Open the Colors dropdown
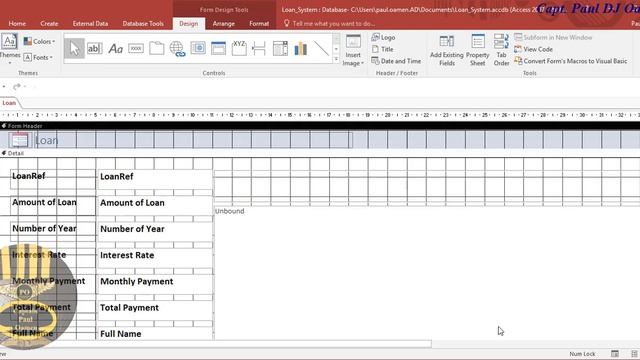 [x=39, y=42]
